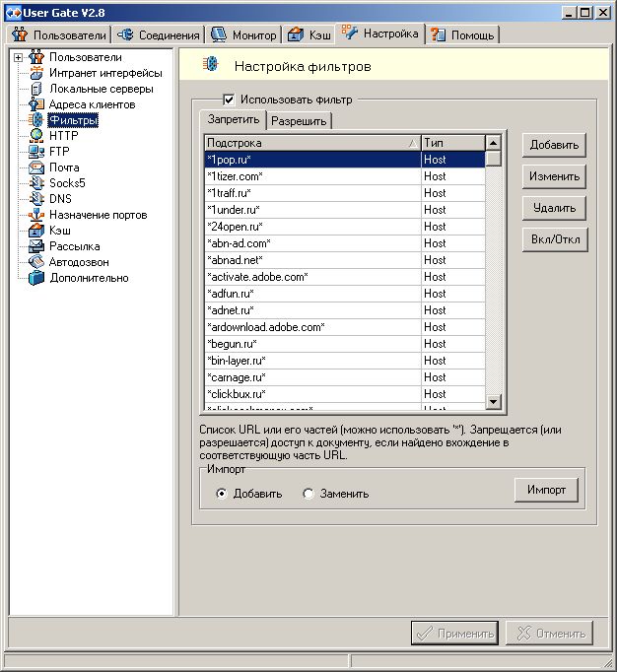Click the list scroll up arrow
This screenshot has width=617, height=672.
[493, 143]
